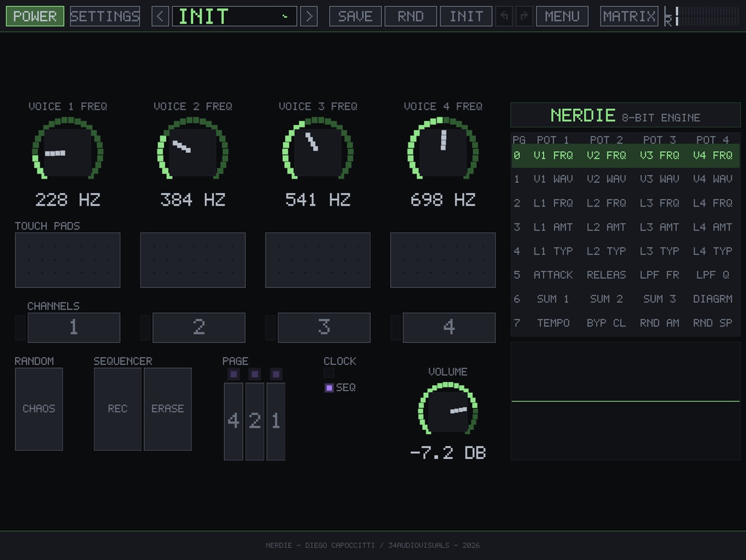The height and width of the screenshot is (560, 746).
Task: Select L2 AMT cell in page 3
Action: pos(606,227)
